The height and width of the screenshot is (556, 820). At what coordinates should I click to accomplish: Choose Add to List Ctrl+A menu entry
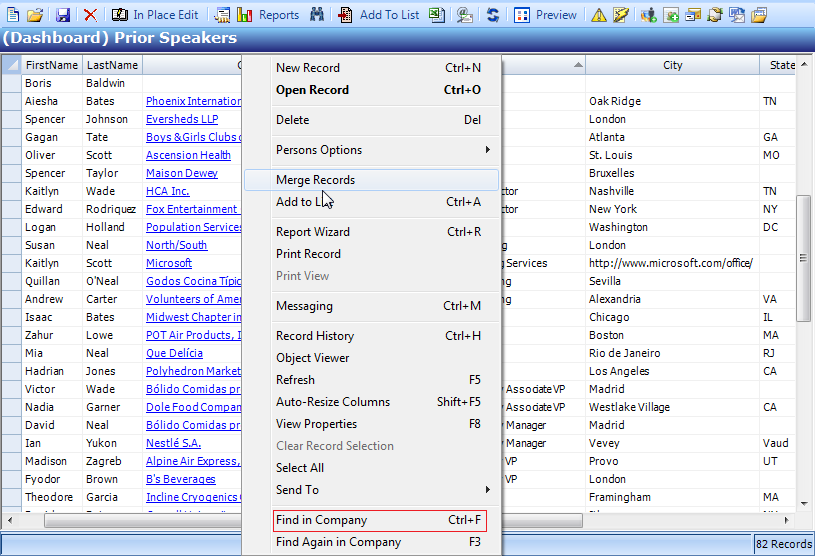pyautogui.click(x=372, y=201)
